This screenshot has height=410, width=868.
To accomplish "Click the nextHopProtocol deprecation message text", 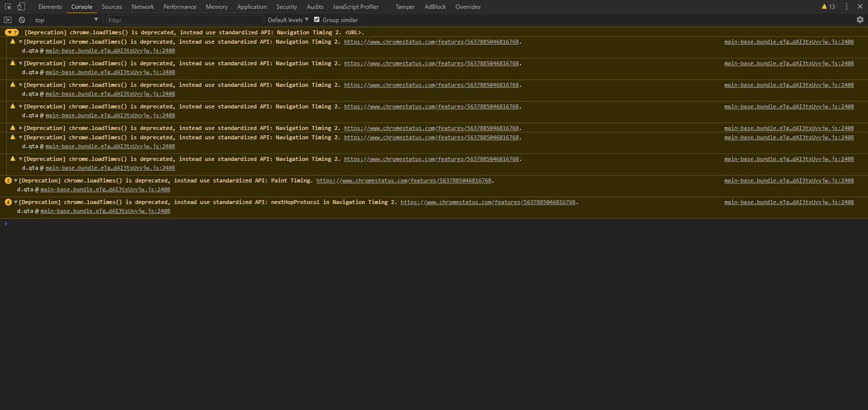I will click(208, 202).
